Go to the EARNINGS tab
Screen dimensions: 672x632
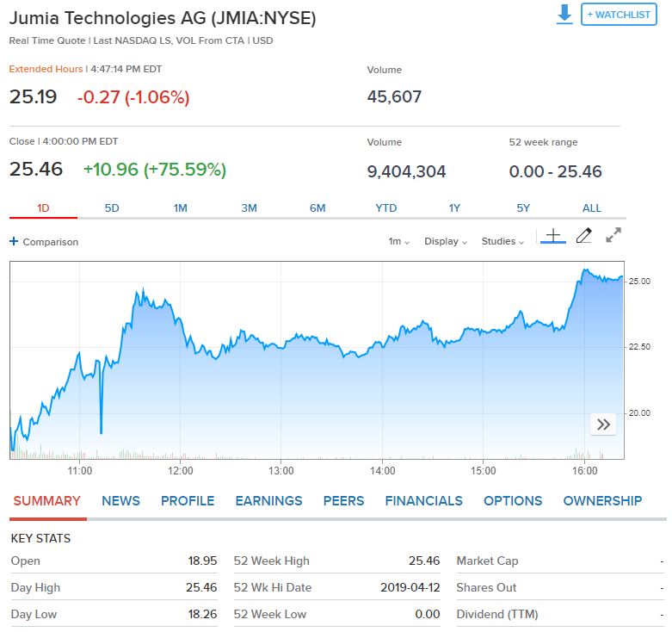[268, 501]
